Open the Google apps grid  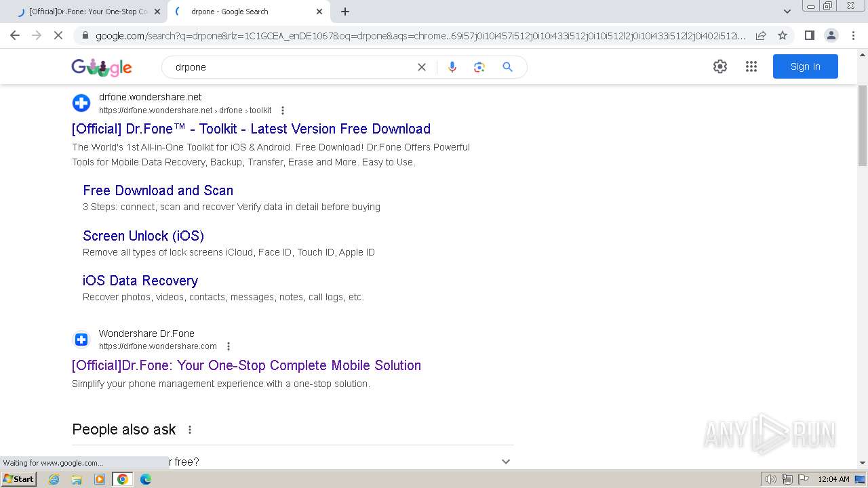[751, 66]
